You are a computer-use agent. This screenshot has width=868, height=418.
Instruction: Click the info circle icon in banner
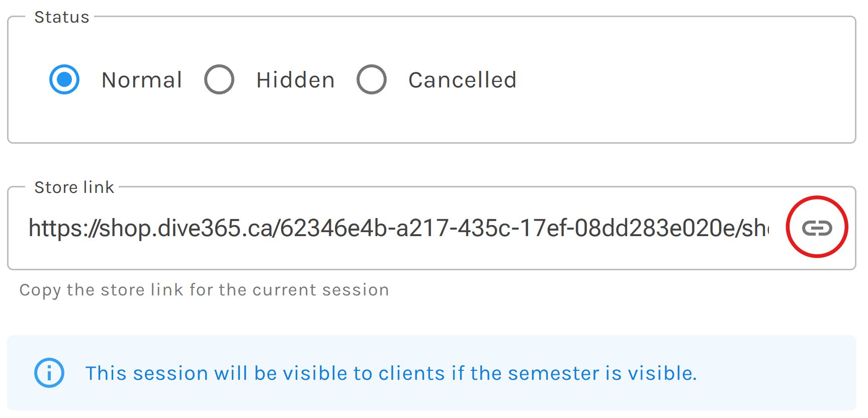click(x=49, y=373)
